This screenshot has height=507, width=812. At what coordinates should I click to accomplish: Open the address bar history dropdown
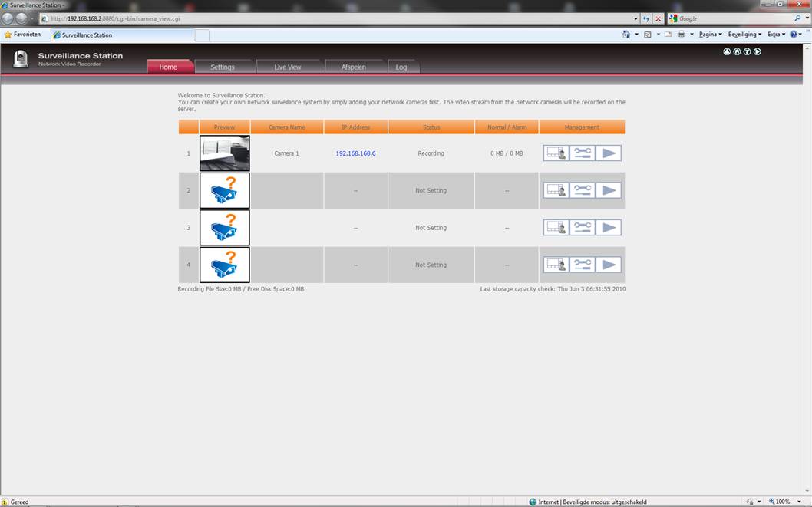click(635, 18)
